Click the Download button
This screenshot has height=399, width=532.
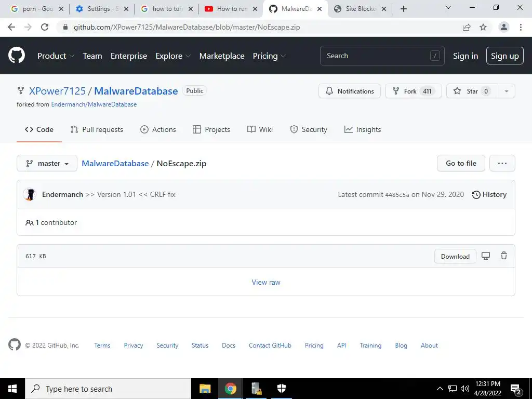(455, 256)
